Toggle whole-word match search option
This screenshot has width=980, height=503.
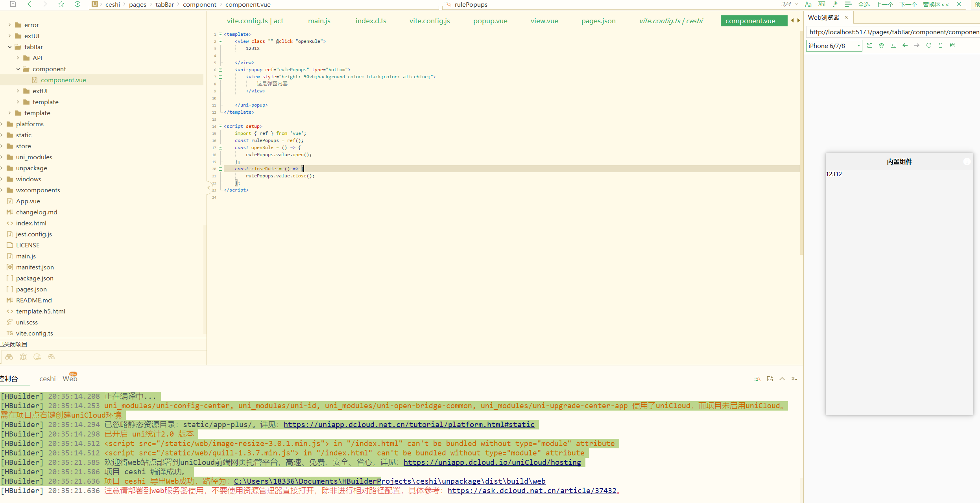click(x=821, y=4)
